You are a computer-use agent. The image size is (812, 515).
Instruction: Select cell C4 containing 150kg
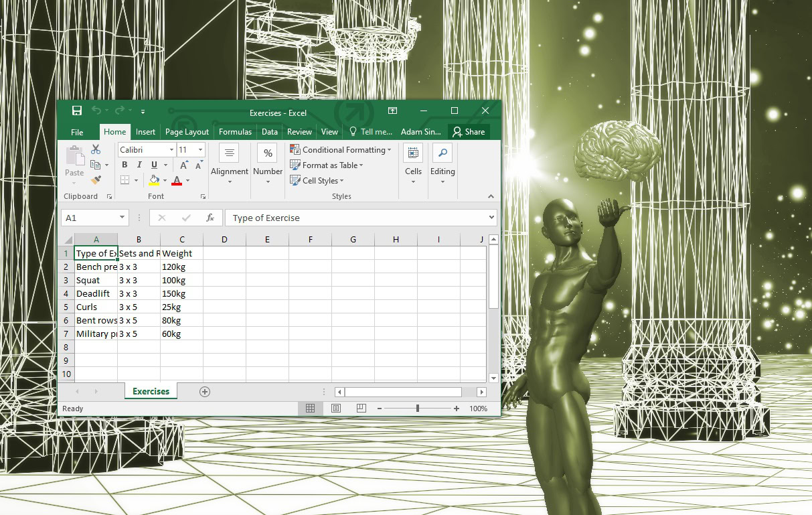pos(181,293)
